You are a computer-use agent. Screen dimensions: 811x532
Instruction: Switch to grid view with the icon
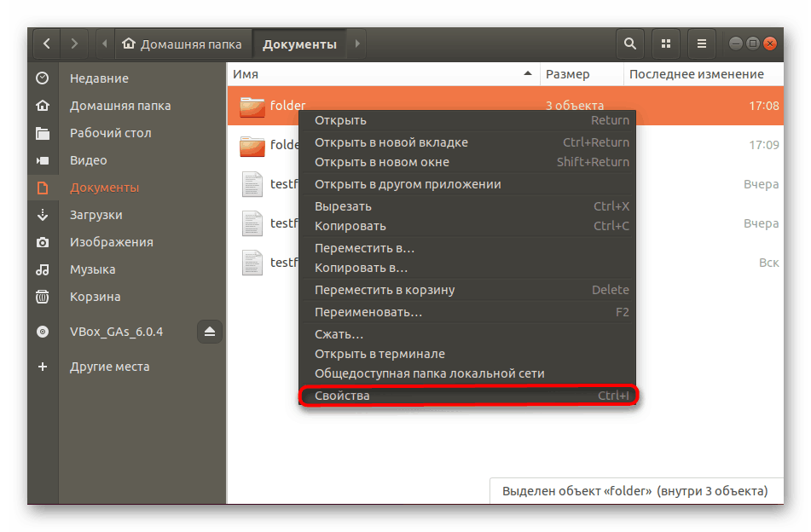tap(666, 44)
